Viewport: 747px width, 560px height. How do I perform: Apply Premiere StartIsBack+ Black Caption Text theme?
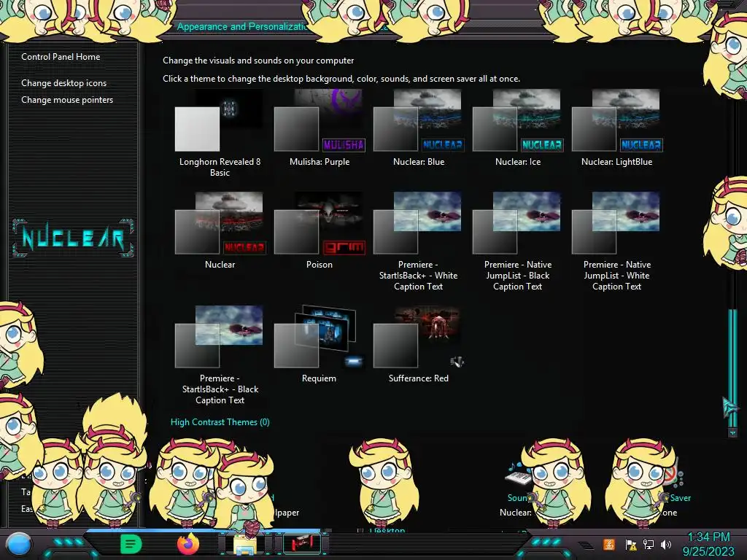point(220,355)
